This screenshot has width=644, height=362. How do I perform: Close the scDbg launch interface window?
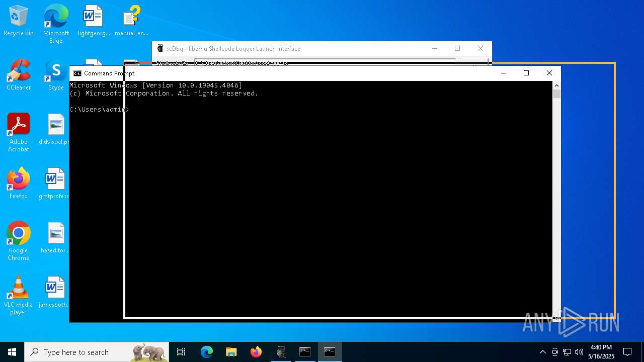pos(480,49)
